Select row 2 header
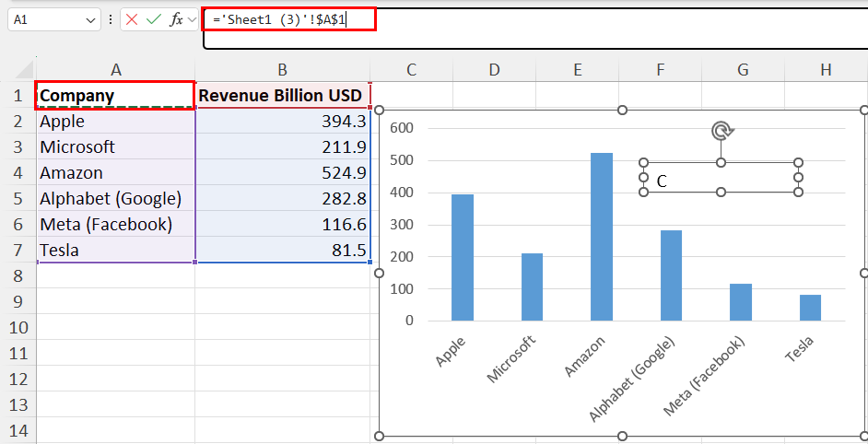868x444 pixels. [x=18, y=122]
